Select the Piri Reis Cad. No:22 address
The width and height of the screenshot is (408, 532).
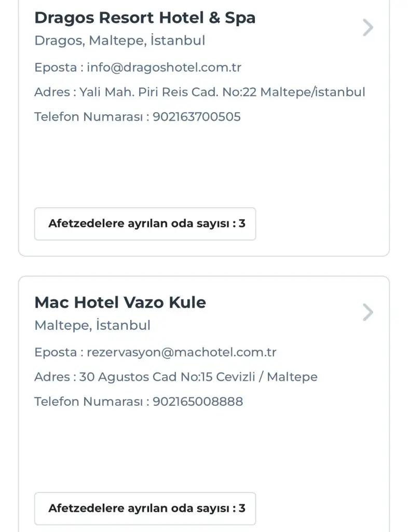222,92
